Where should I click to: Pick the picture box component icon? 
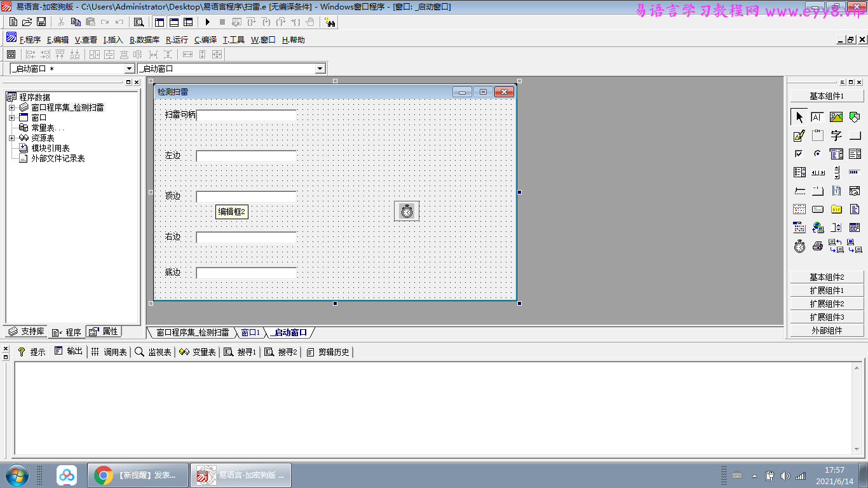[836, 117]
